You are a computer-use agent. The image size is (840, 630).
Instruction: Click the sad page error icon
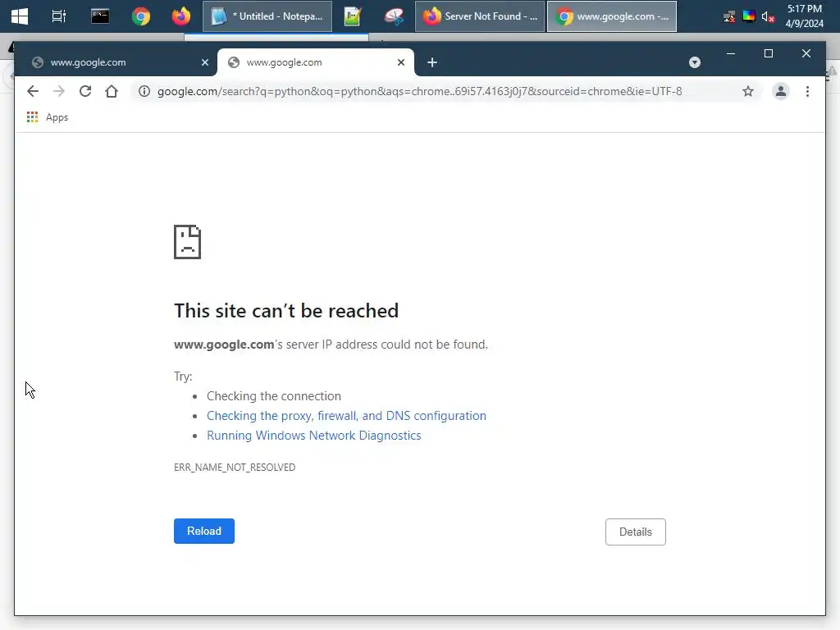click(188, 242)
